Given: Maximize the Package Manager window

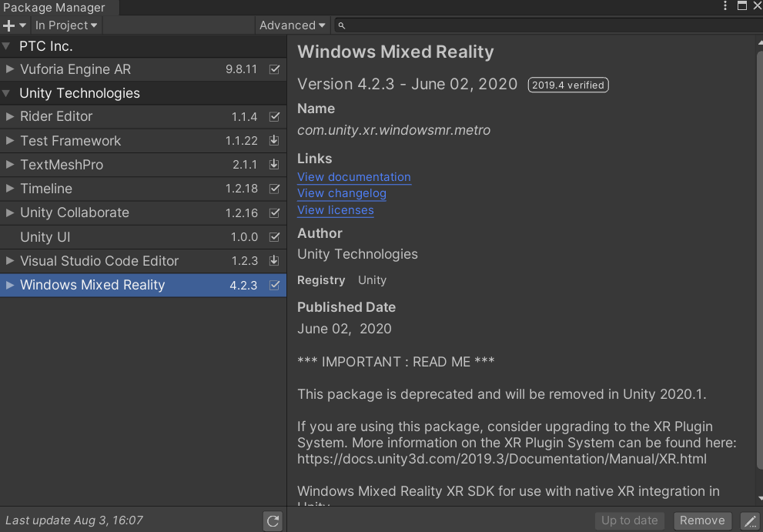Looking at the screenshot, I should (742, 5).
